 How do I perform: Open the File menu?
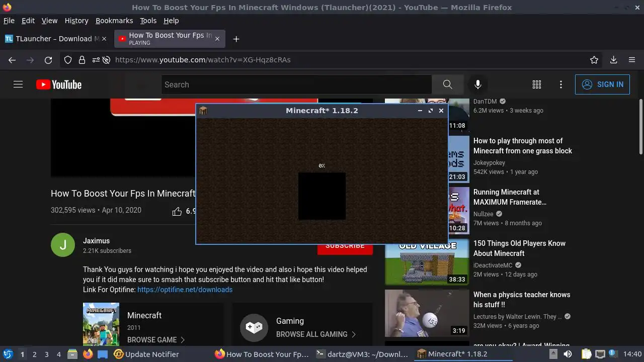[x=9, y=21]
